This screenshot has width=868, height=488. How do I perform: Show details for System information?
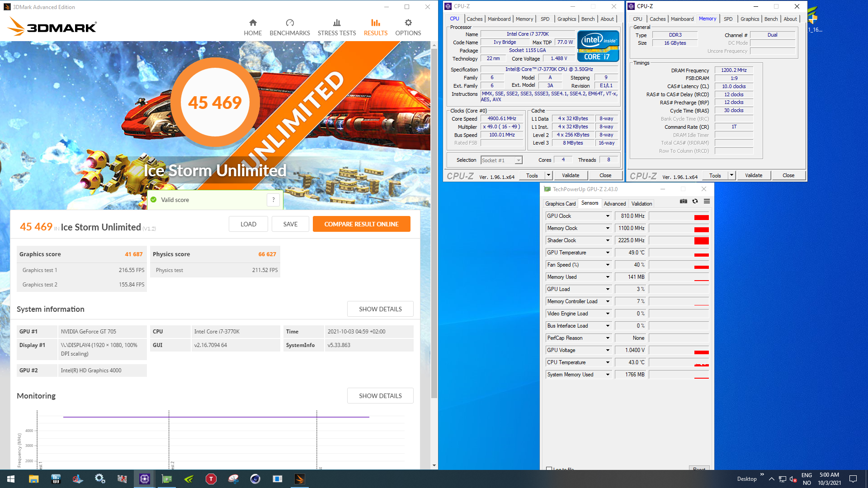tap(380, 309)
